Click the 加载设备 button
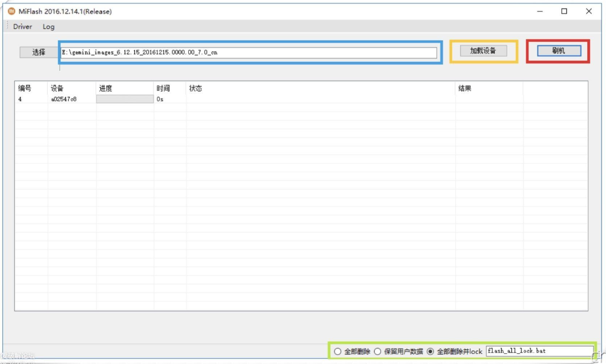Image resolution: width=606 pixels, height=364 pixels. (483, 50)
